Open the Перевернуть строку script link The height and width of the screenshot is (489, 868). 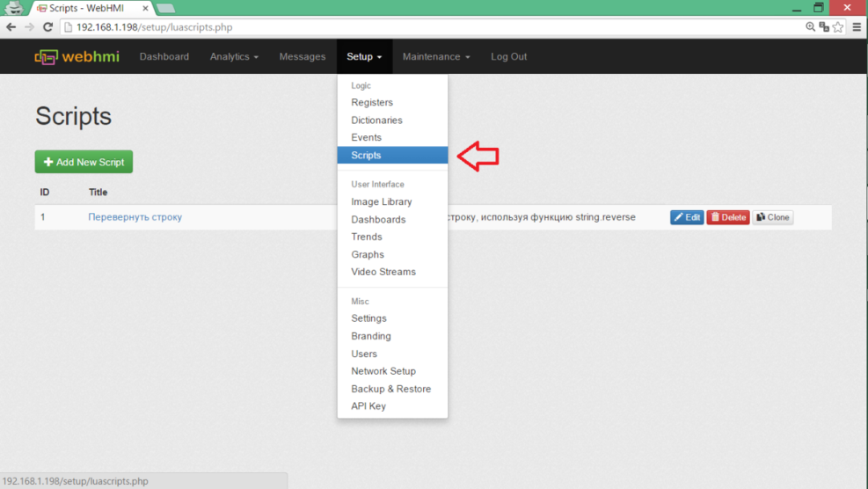[135, 217]
